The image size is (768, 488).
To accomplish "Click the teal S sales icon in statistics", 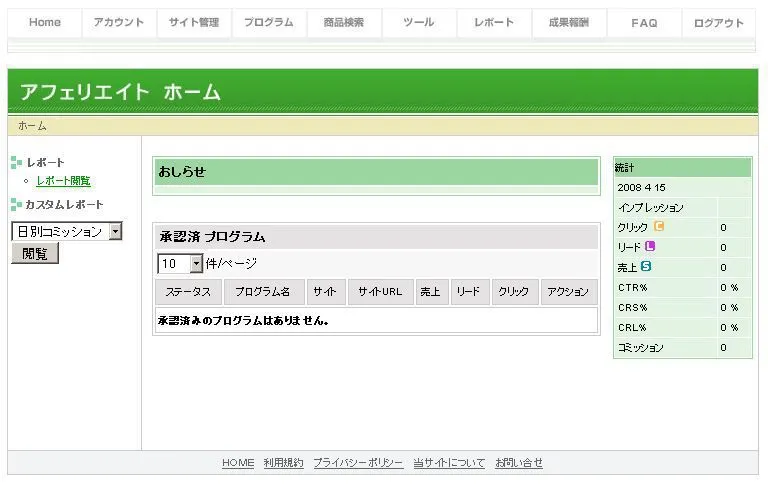I will tap(646, 266).
